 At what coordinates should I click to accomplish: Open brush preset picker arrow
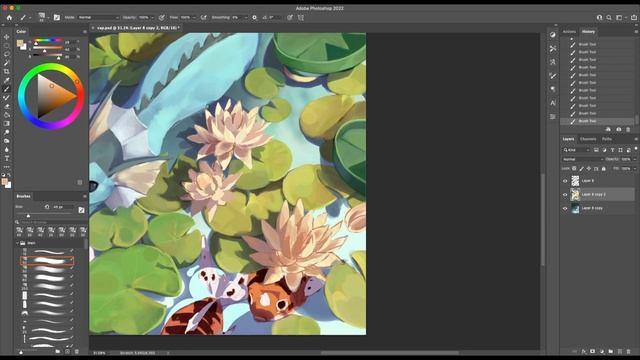pos(48,18)
